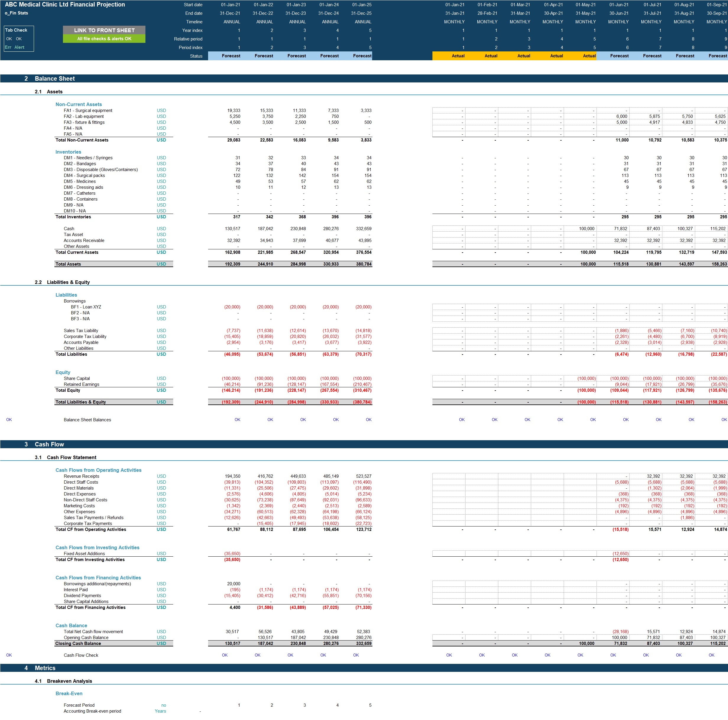Select the Share Capital row label
This screenshot has height=720, width=728.
[77, 378]
